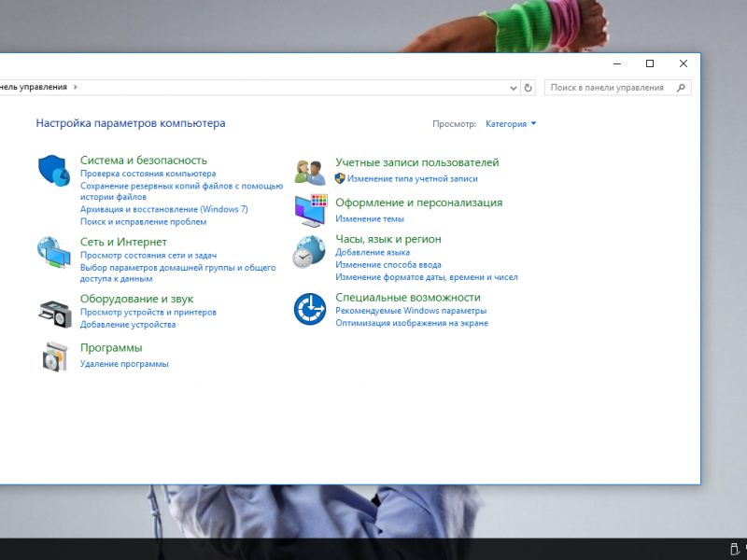This screenshot has width=747, height=560.
Task: Open Учетные записи пользователей category
Action: [x=416, y=162]
